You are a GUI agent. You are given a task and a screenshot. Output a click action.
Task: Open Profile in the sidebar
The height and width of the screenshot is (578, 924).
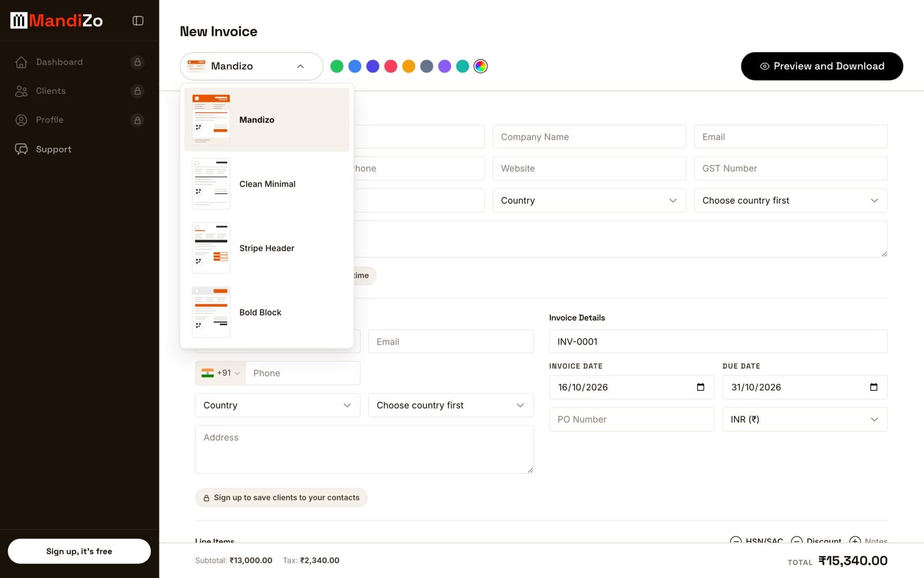pyautogui.click(x=79, y=120)
